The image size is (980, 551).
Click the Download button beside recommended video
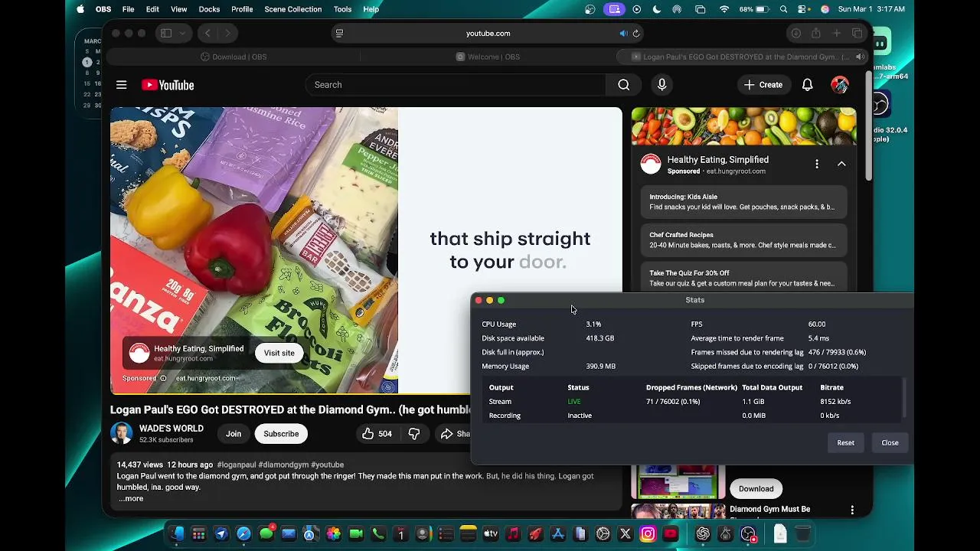pos(756,489)
